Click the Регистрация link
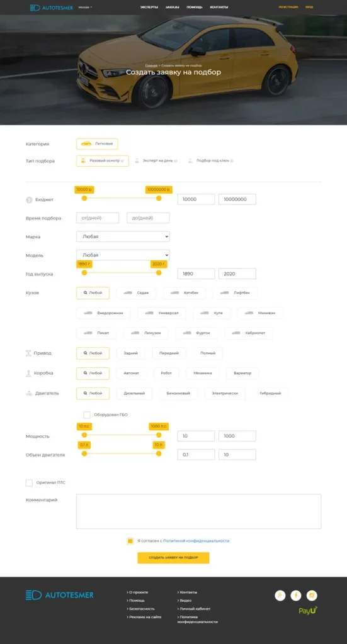This screenshot has width=347, height=644. pos(288,7)
